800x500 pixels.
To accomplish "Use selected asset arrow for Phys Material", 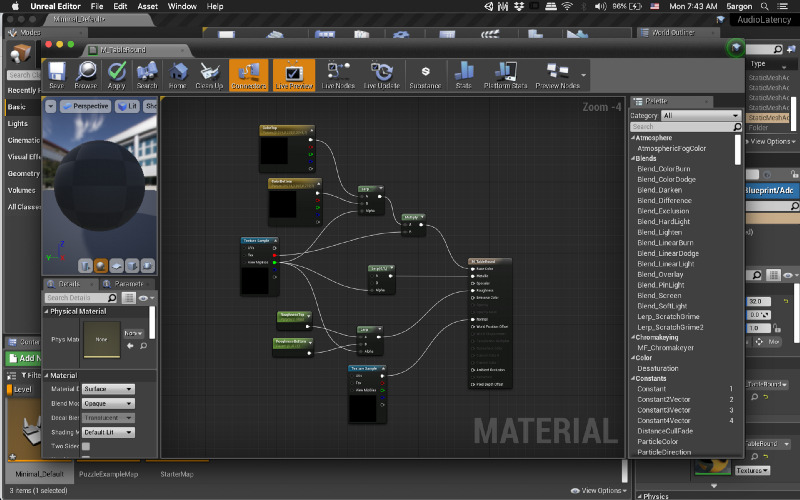I will [130, 346].
